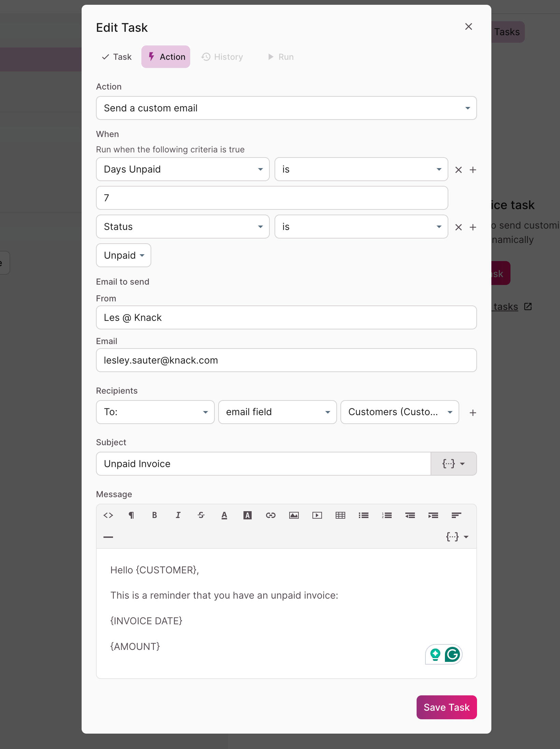Embed a video in the message
This screenshot has width=560, height=749.
click(317, 515)
